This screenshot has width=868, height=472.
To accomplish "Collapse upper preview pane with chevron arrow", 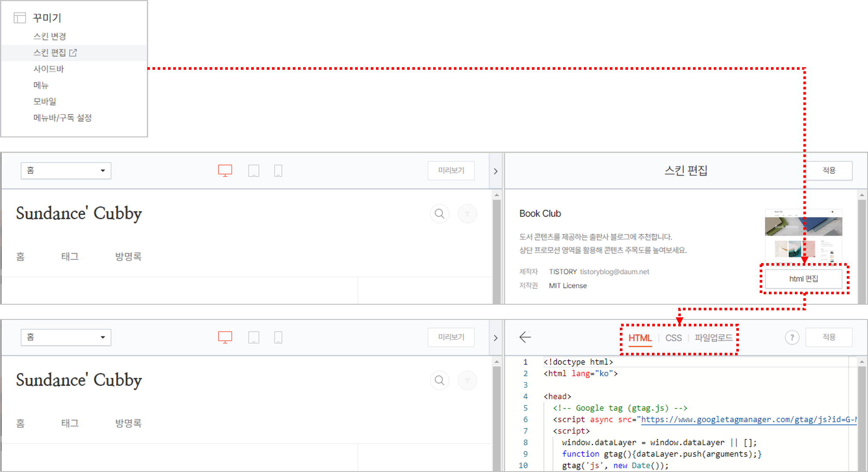I will click(x=496, y=171).
